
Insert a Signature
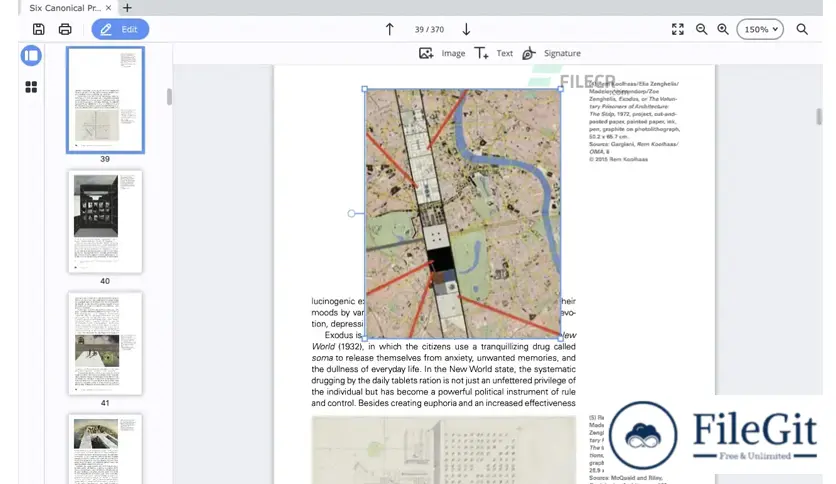pos(551,53)
